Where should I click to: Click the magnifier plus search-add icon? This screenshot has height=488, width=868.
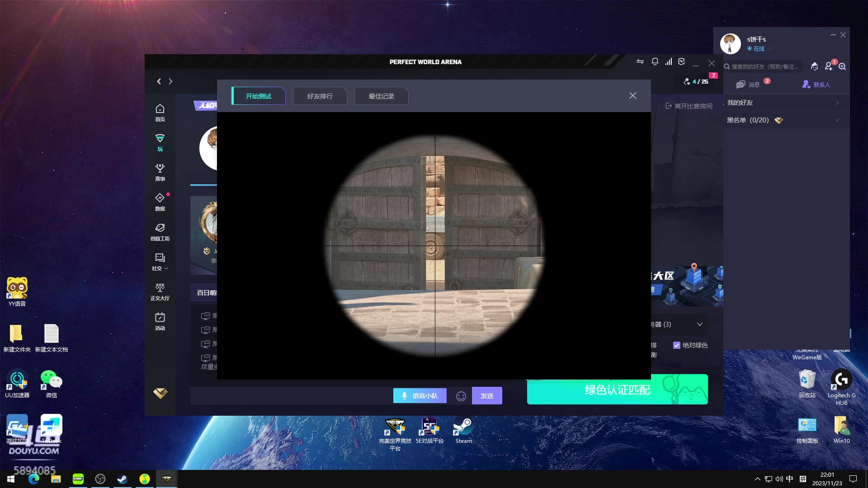coord(842,66)
